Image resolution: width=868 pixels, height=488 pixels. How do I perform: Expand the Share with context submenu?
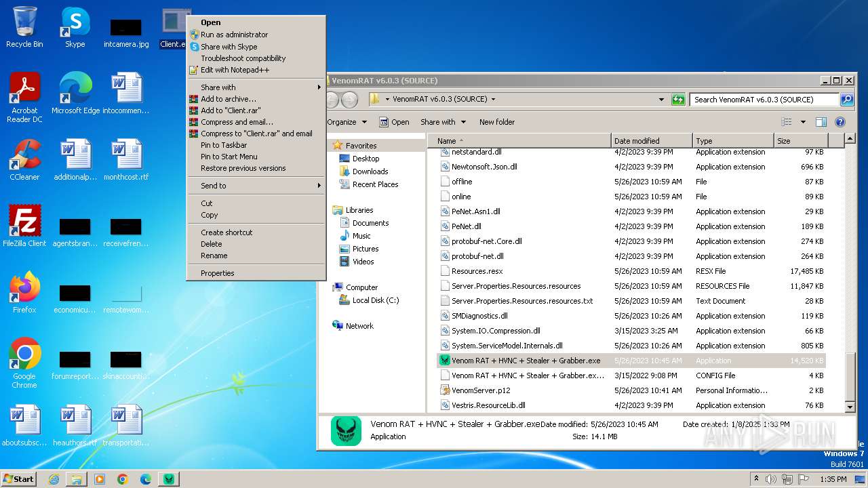click(256, 87)
